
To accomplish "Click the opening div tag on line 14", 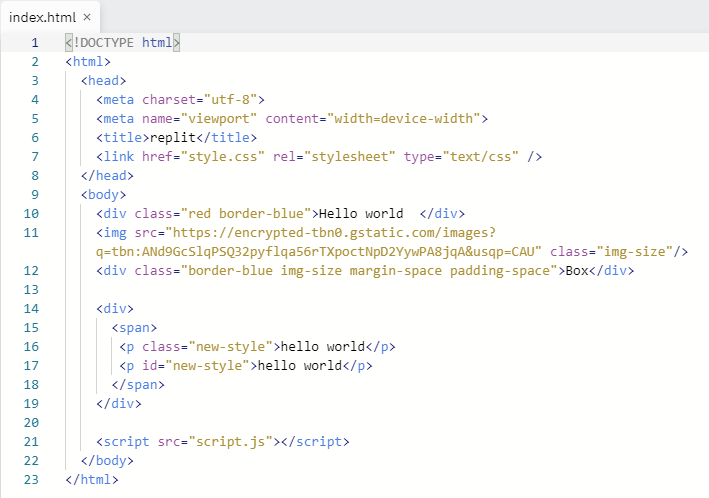I will [x=115, y=308].
